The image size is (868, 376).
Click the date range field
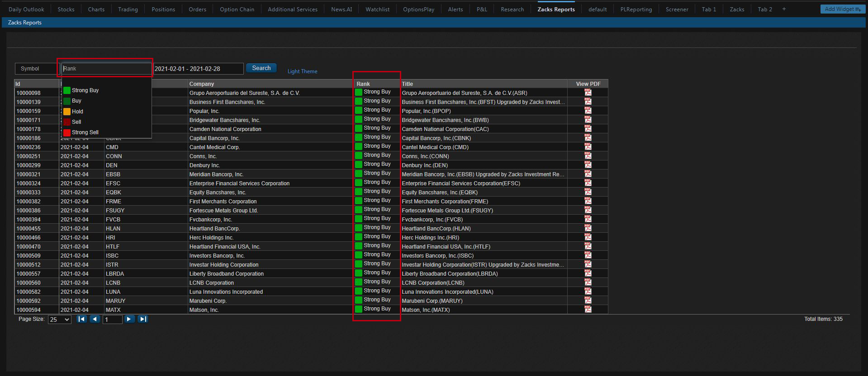(198, 69)
